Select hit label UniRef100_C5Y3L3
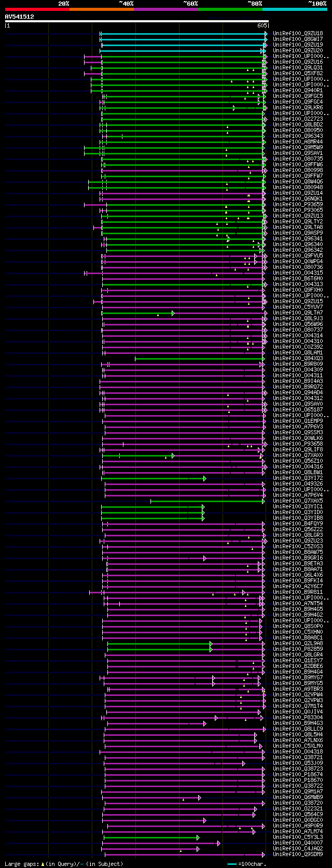This screenshot has width=332, height=868. 298,837
